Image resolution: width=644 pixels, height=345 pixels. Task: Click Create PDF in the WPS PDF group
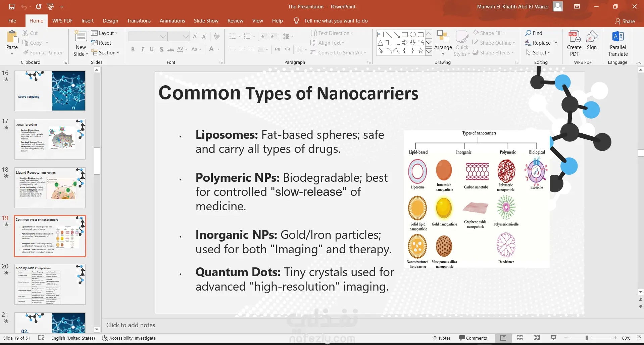tap(574, 43)
